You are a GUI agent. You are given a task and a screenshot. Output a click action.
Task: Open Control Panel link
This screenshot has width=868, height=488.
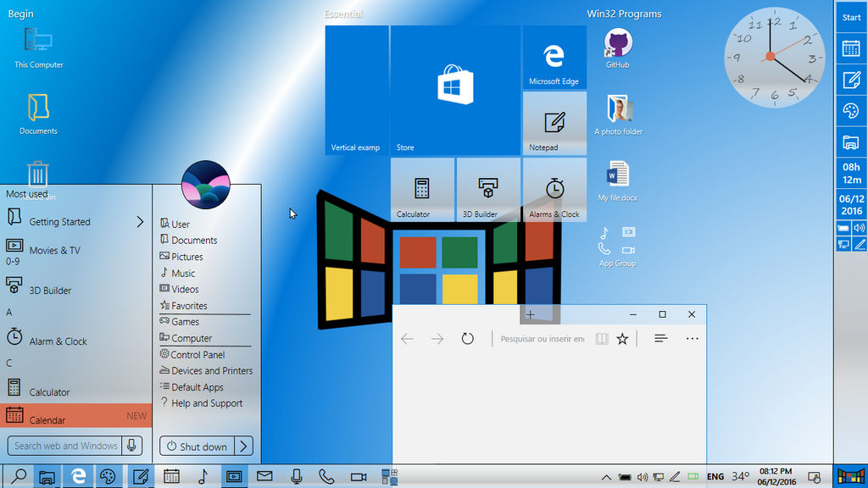point(192,355)
